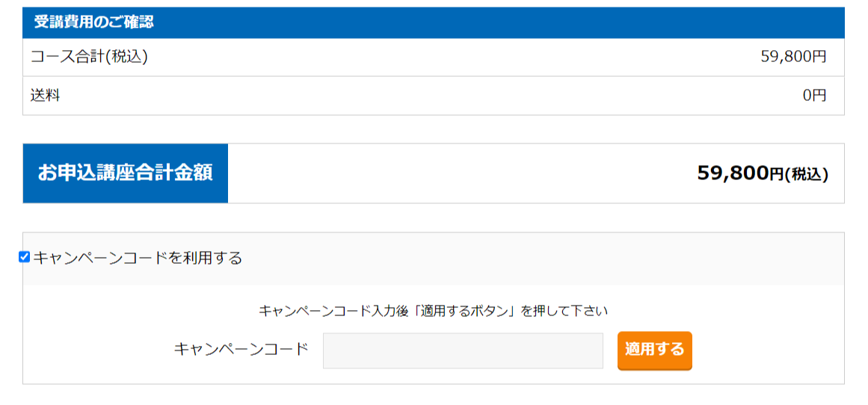Click the コース合計(税込) label
Screen dimensions: 868x405
90,57
